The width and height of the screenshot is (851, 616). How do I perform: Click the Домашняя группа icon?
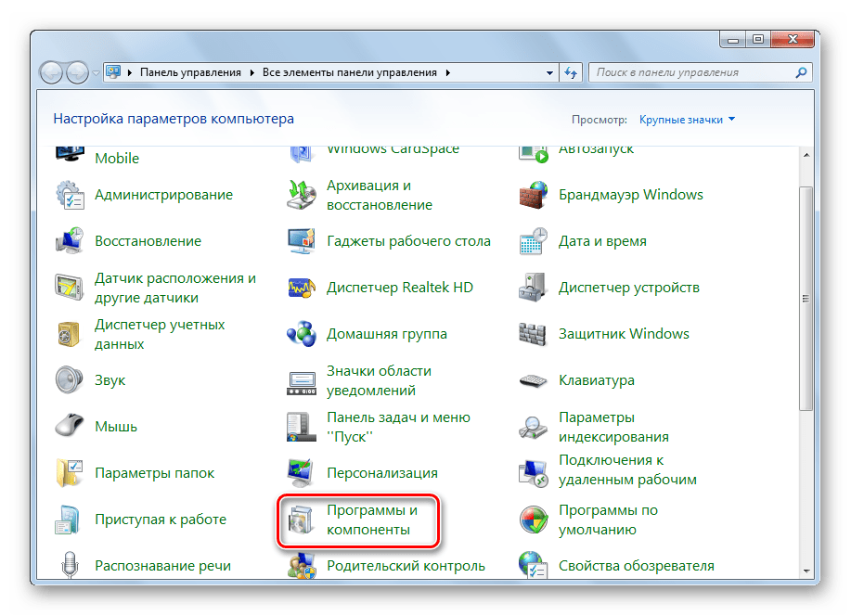pos(303,335)
